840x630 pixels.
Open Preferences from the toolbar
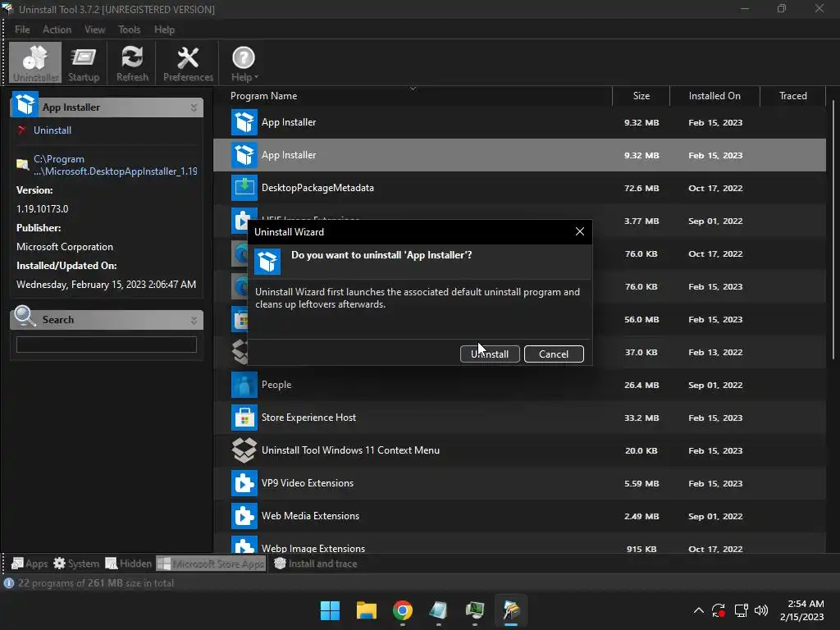188,63
